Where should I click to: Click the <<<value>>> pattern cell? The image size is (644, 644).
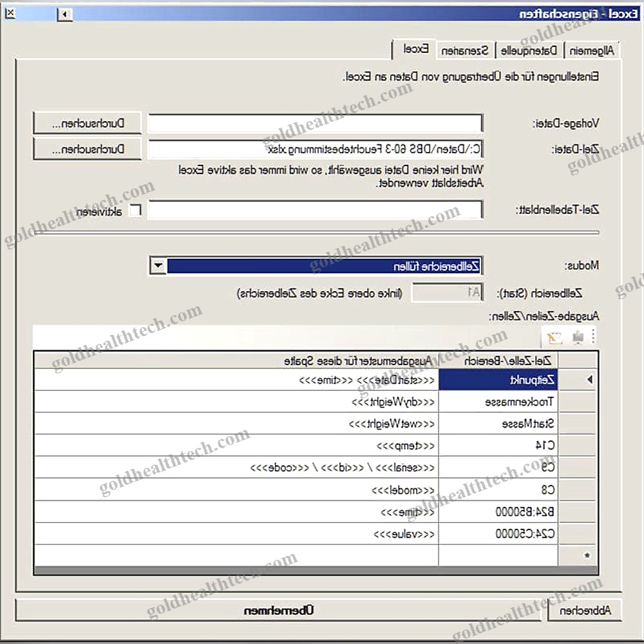coord(236,533)
